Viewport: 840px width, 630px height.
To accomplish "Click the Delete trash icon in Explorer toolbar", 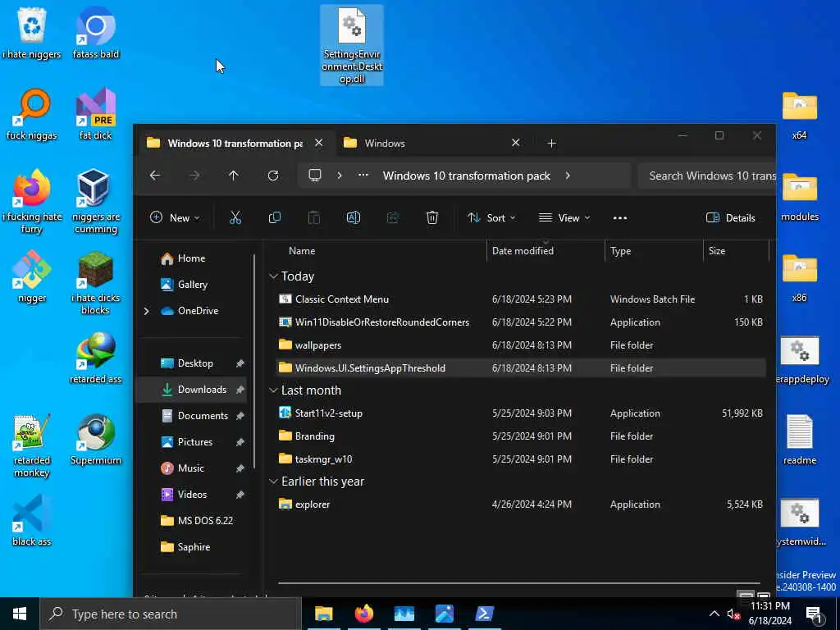I will [x=432, y=217].
